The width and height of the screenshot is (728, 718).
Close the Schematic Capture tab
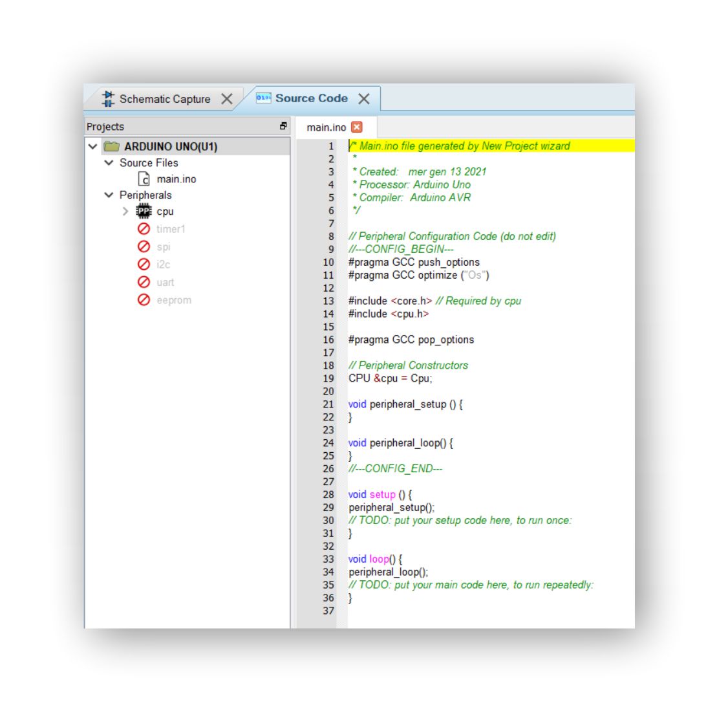[226, 99]
